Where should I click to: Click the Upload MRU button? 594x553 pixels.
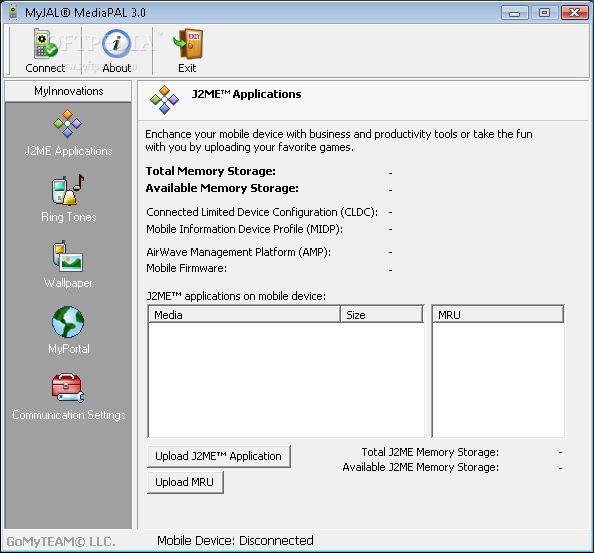pyautogui.click(x=185, y=482)
